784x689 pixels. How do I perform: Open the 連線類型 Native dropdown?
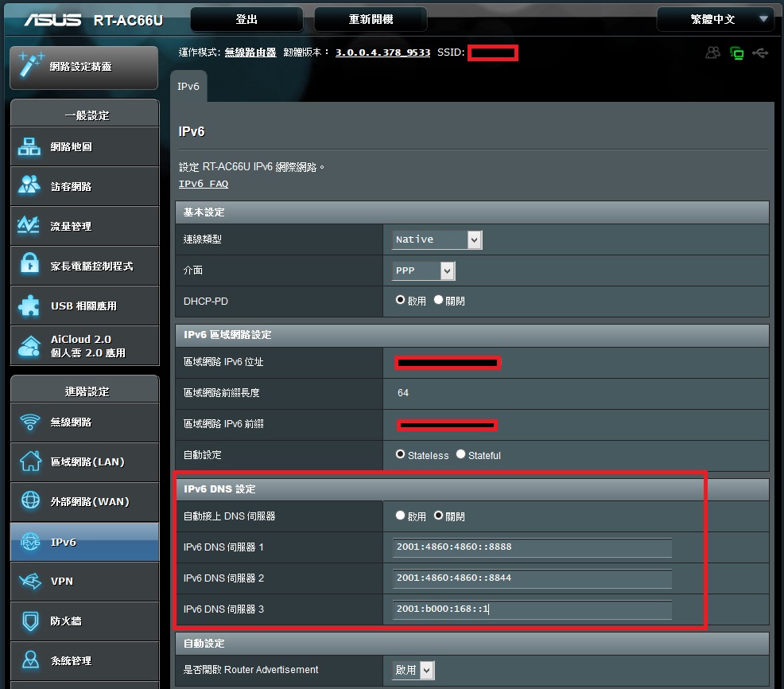pyautogui.click(x=437, y=239)
